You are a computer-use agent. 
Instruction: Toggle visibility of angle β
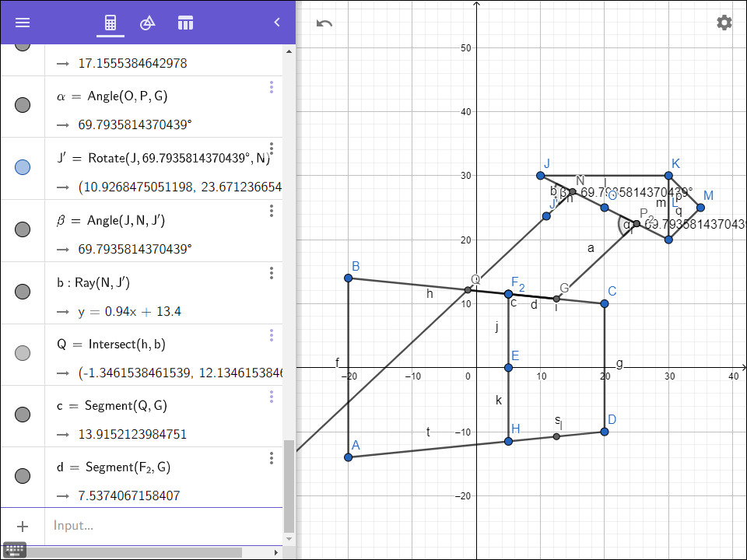click(x=23, y=229)
